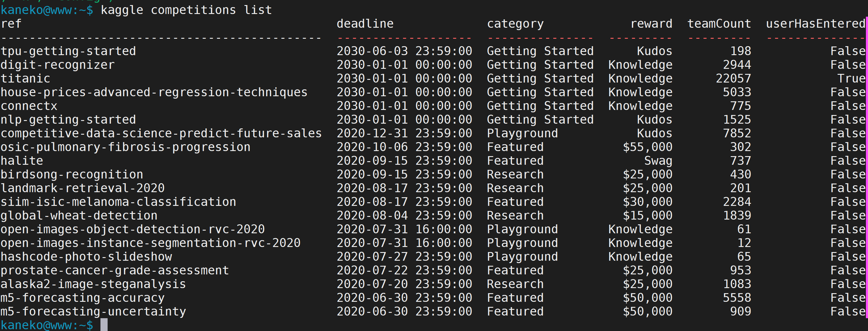Select the 'digit-recognizer' ref
This screenshot has width=868, height=331.
[x=58, y=65]
